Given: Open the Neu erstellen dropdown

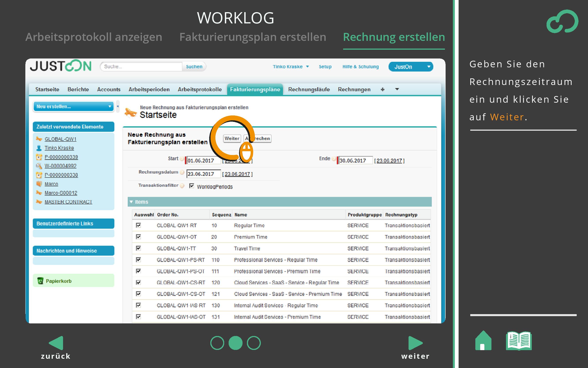Looking at the screenshot, I should [73, 107].
